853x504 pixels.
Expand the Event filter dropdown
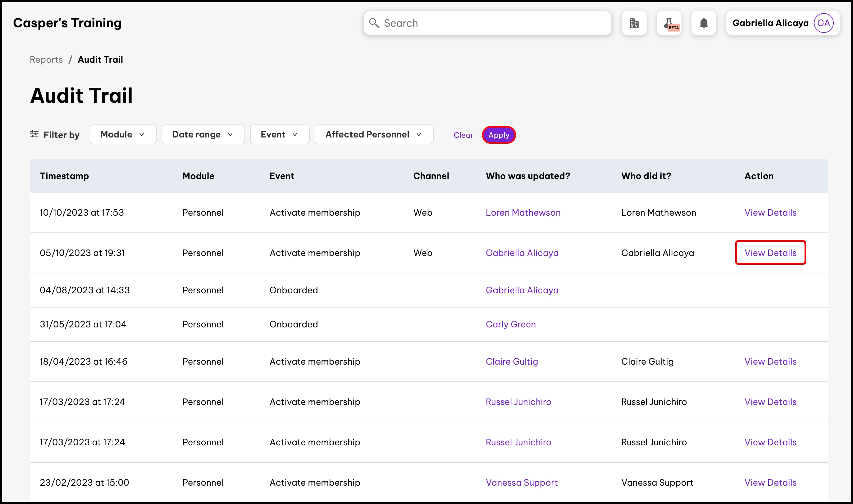279,134
